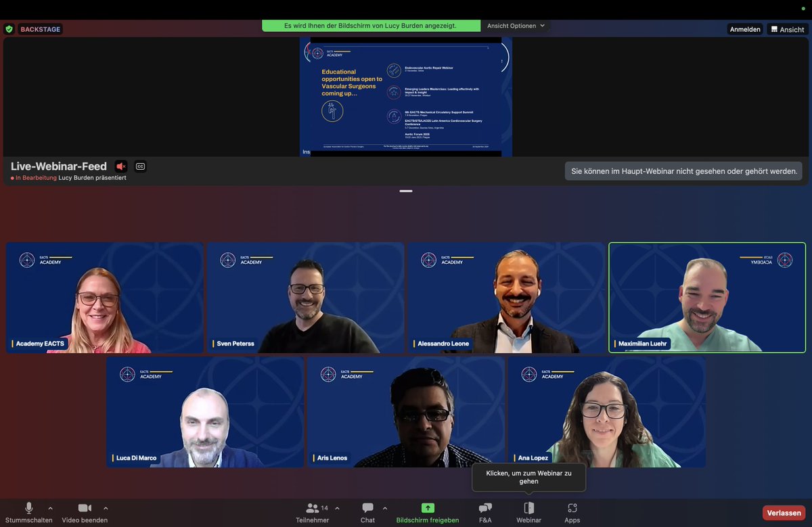The width and height of the screenshot is (812, 527).
Task: Open audio options chevron next to Stummschalten
Action: (50, 508)
